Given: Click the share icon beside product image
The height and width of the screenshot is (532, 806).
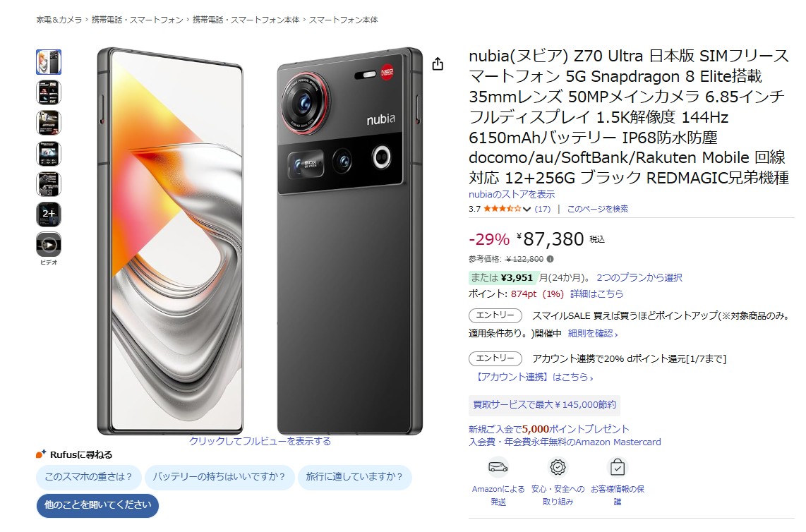Looking at the screenshot, I should point(438,64).
